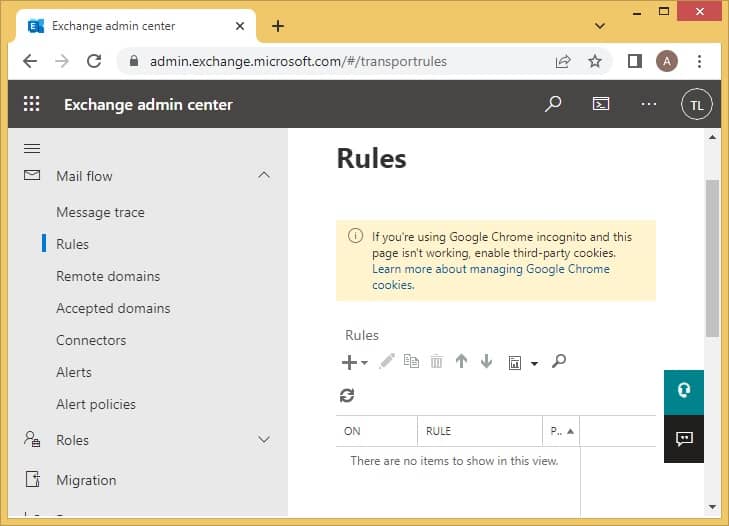Screen dimensions: 729x526
Task: View site security lock info
Action: click(134, 61)
